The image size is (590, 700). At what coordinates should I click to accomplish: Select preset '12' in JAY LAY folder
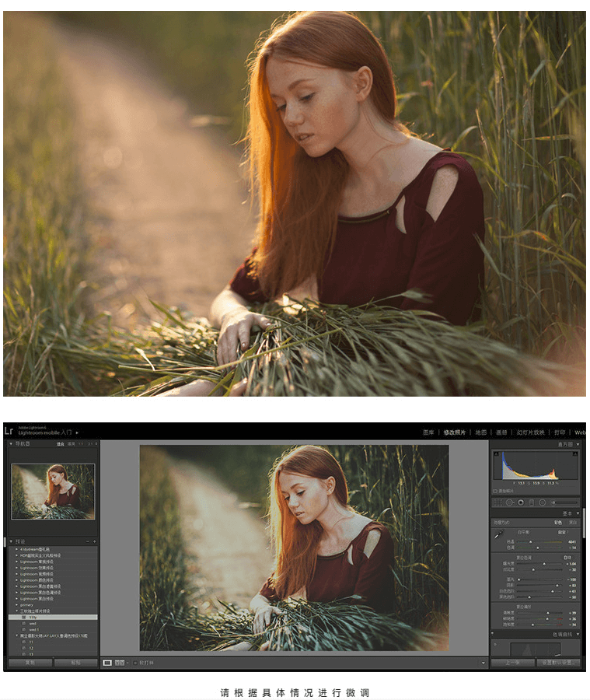31,648
